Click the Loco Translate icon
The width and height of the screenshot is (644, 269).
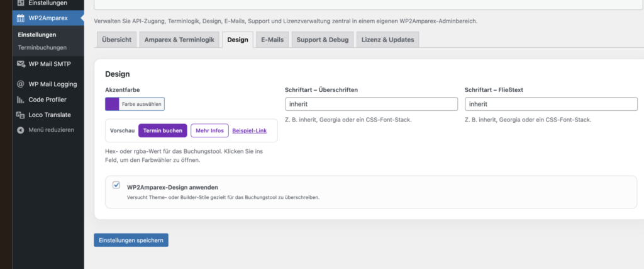(x=21, y=115)
